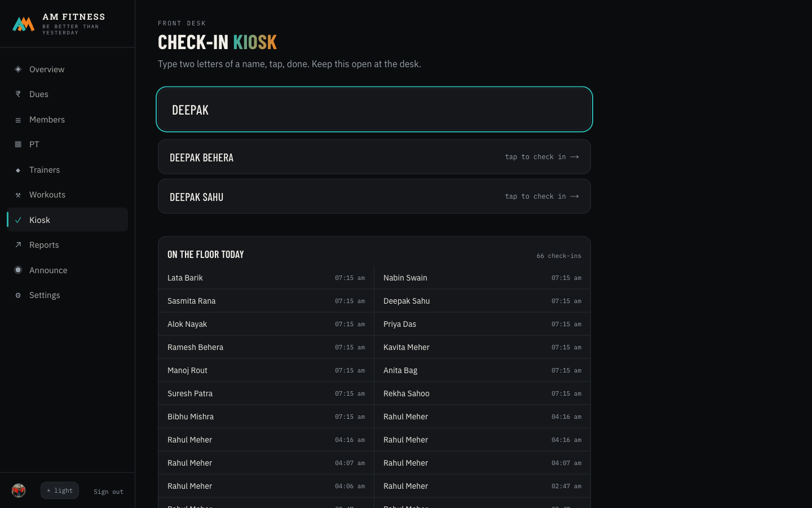Click the rupee icon for Dues
Screen dimensions: 812x508
pos(18,94)
